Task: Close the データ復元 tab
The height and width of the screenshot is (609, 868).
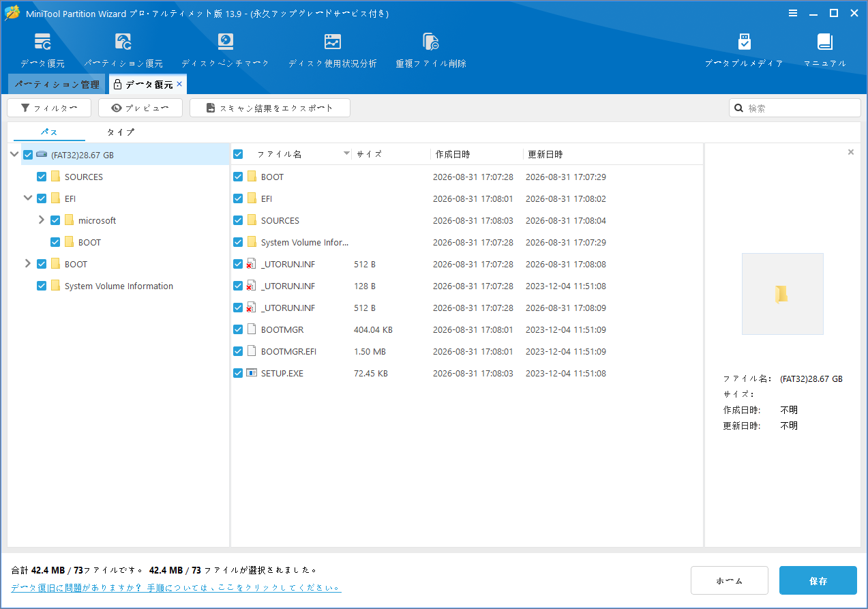Action: tap(179, 84)
